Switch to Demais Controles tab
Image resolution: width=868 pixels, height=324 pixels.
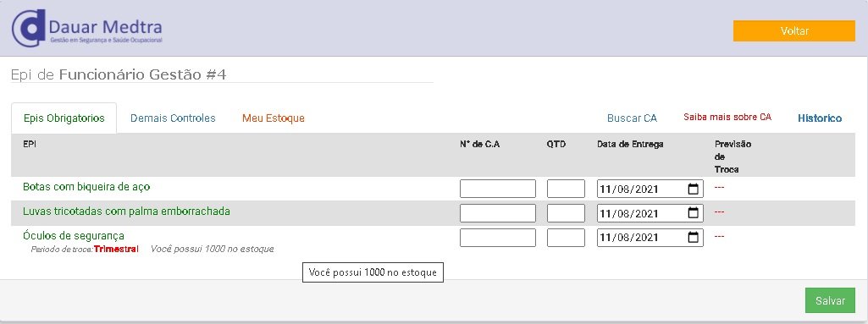173,118
